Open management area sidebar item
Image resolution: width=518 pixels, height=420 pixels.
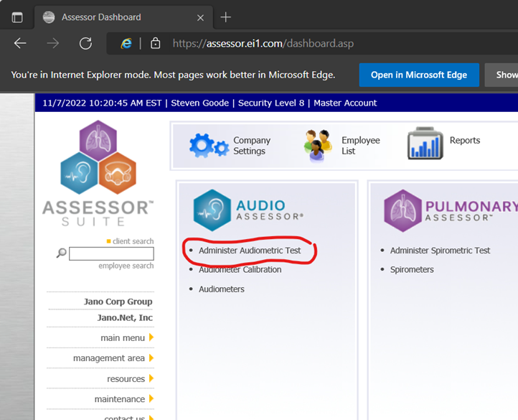tap(108, 358)
